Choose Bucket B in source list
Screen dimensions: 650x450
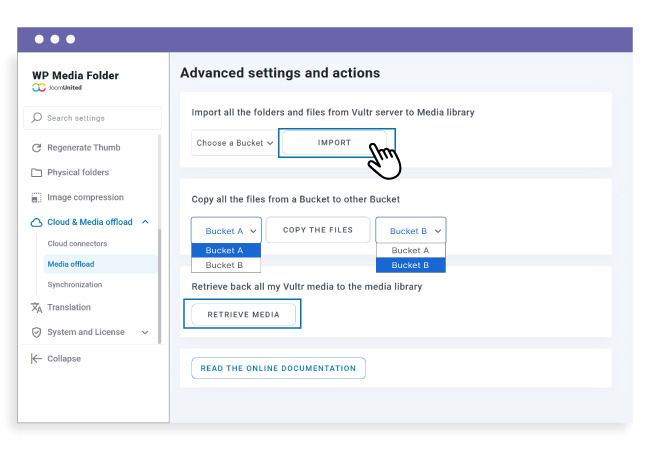click(x=226, y=265)
